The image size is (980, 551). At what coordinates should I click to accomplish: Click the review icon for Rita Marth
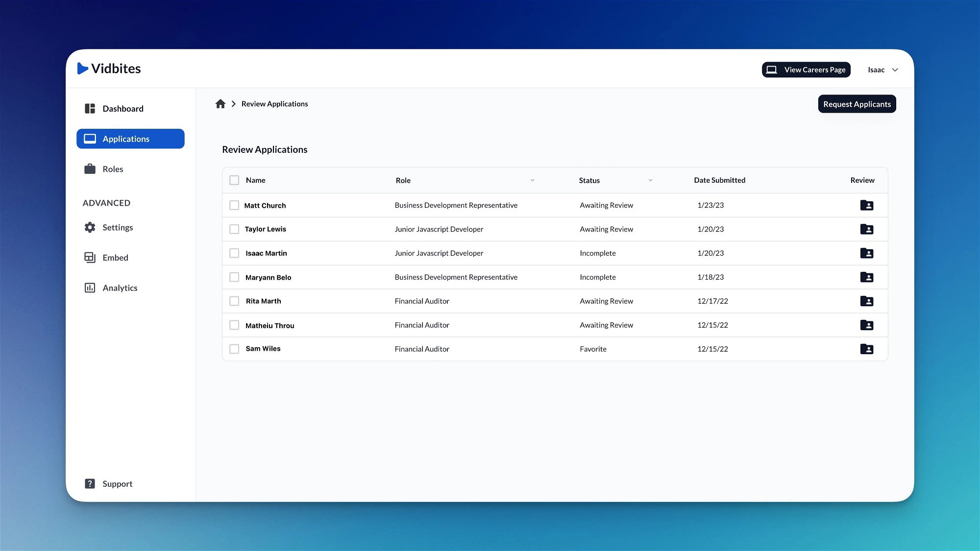click(x=867, y=301)
